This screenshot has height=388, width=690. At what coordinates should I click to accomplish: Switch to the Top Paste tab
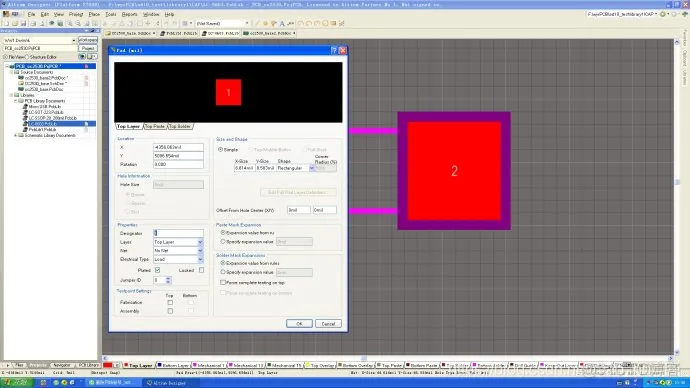point(155,126)
